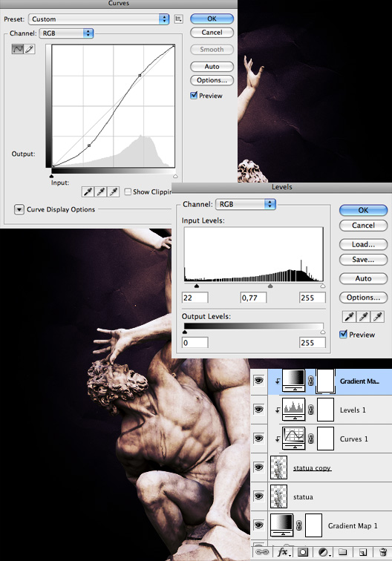Expand Curve Display Options
392x561 pixels.
click(x=19, y=209)
